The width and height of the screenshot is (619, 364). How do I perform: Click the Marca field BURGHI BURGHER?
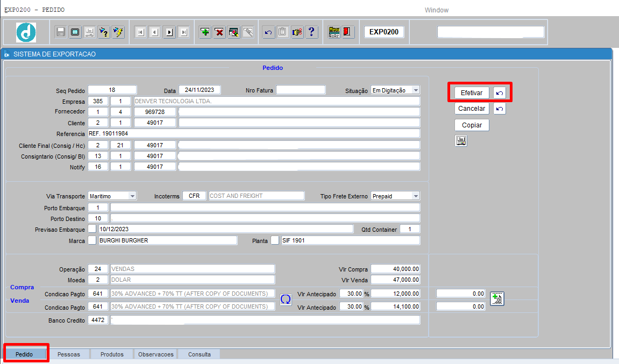click(x=168, y=240)
